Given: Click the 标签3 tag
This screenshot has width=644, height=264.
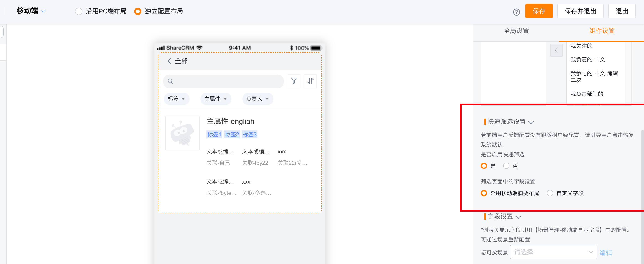Looking at the screenshot, I should (x=249, y=134).
